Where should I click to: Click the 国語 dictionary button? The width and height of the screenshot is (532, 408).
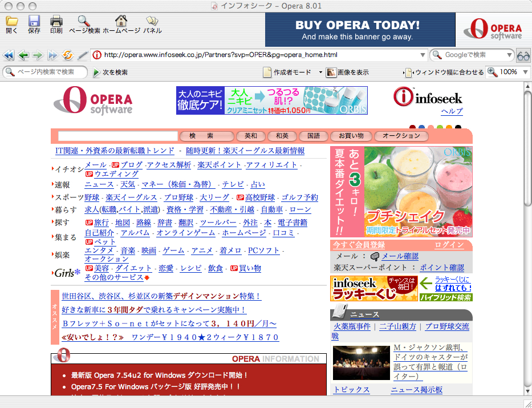point(314,136)
